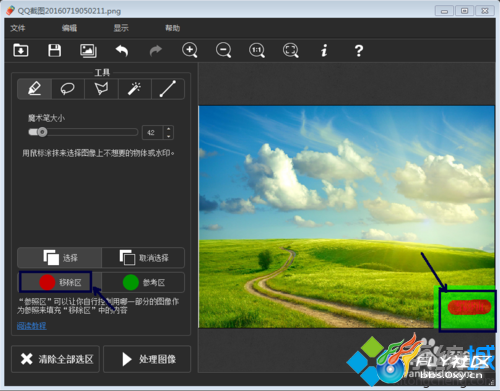Toggle the 取消选择 deselect mode
The image size is (500, 391).
click(x=143, y=258)
